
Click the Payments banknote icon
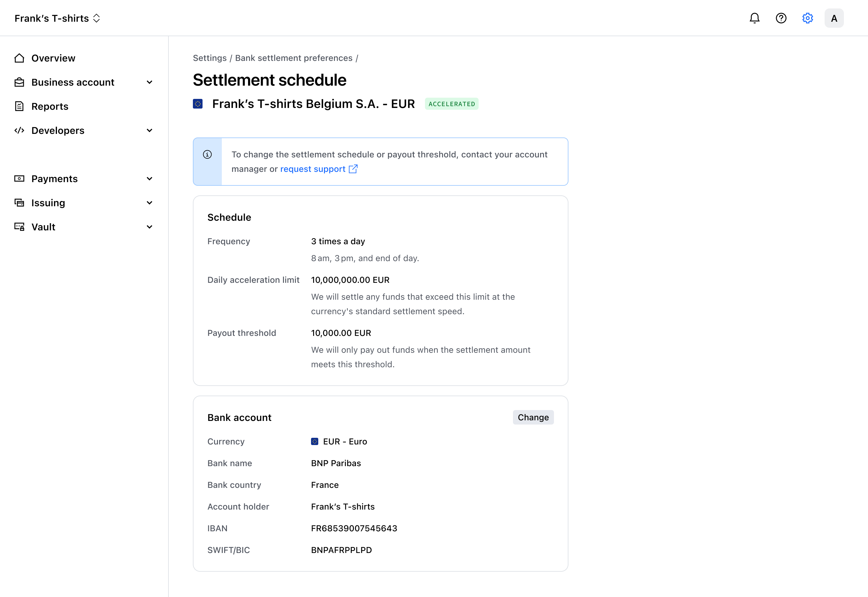19,179
